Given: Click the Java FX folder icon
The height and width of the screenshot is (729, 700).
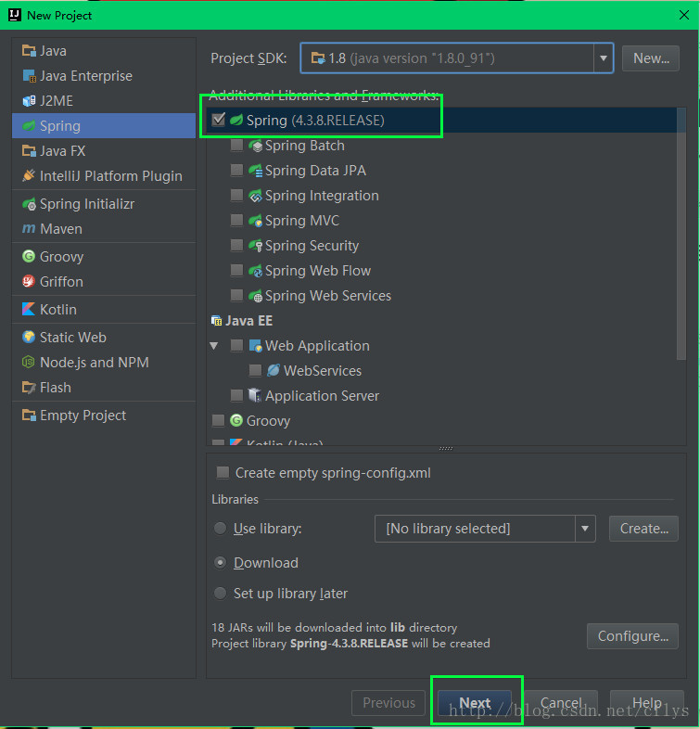Looking at the screenshot, I should click(x=29, y=150).
